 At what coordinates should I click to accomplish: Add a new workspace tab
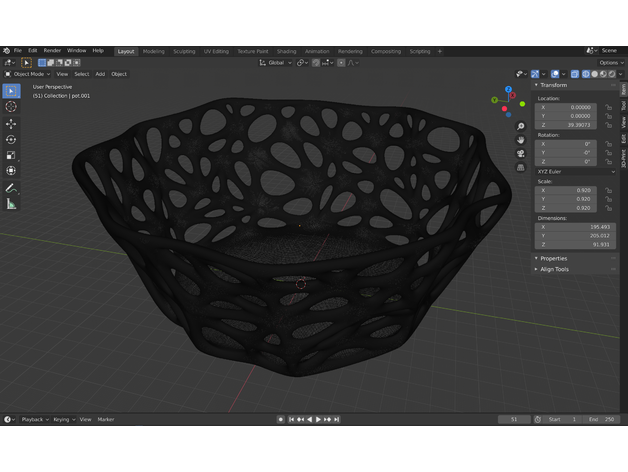(439, 51)
